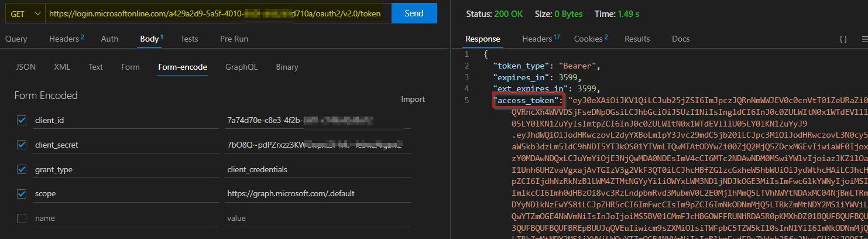Switch to the Auth tab
This screenshot has height=239, width=868.
pos(109,39)
